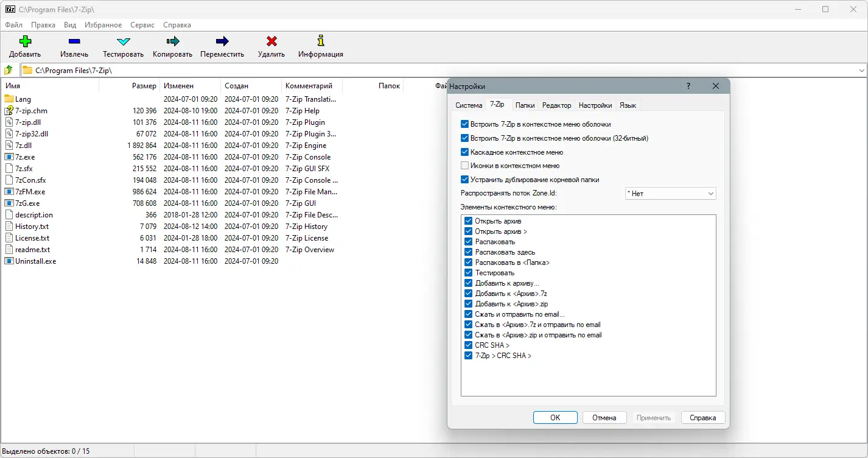Click the blue minus Извлечь icon

tap(74, 41)
